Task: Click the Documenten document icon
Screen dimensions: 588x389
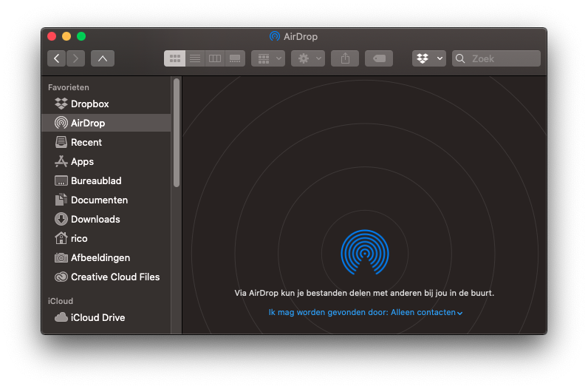Action: coord(61,200)
